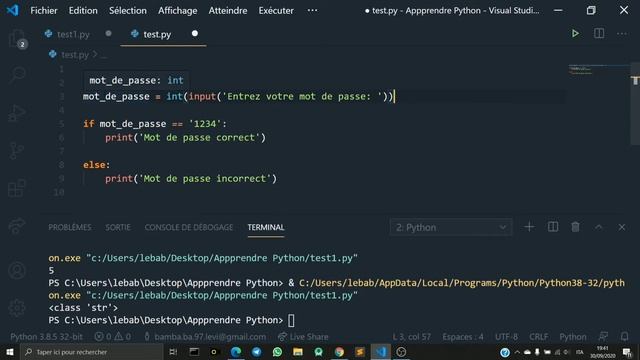Open the Manage settings gear
The width and height of the screenshot is (640, 360).
click(x=17, y=308)
